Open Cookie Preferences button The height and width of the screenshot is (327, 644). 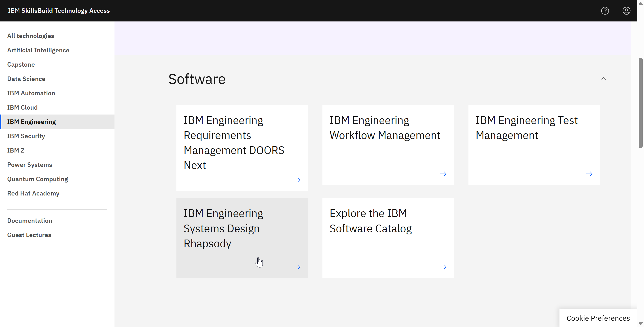tap(598, 318)
